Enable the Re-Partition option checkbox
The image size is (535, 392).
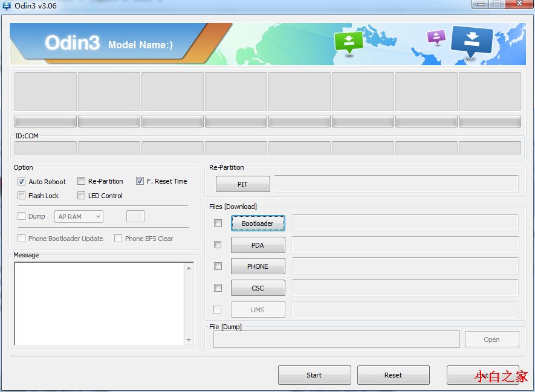pos(81,181)
